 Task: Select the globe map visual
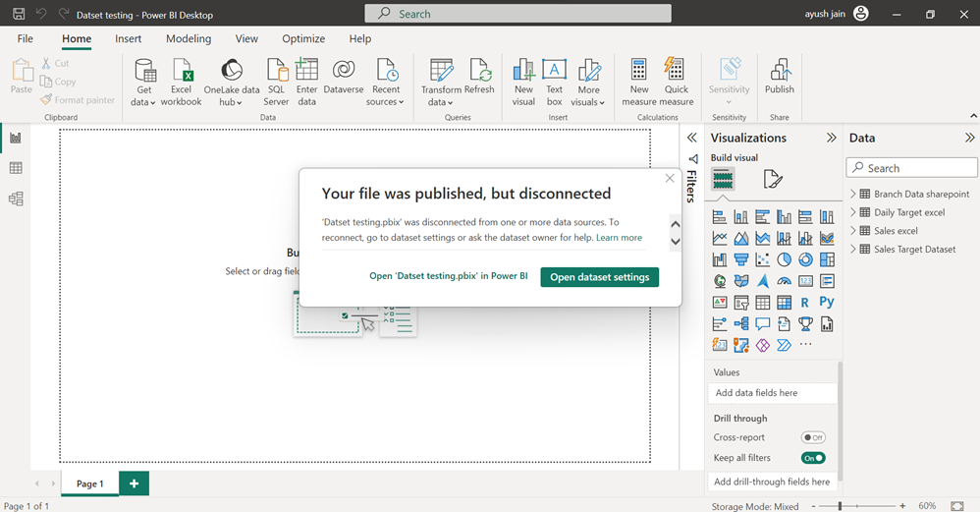point(720,281)
